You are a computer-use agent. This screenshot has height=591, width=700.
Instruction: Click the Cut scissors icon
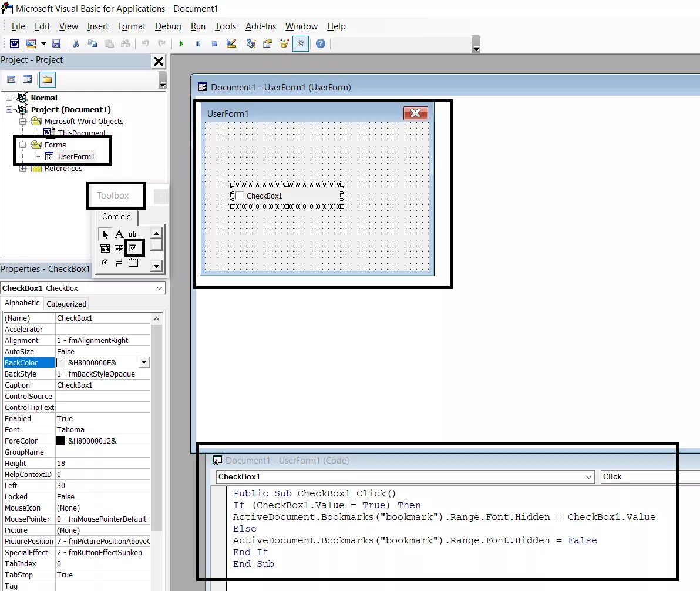point(76,43)
